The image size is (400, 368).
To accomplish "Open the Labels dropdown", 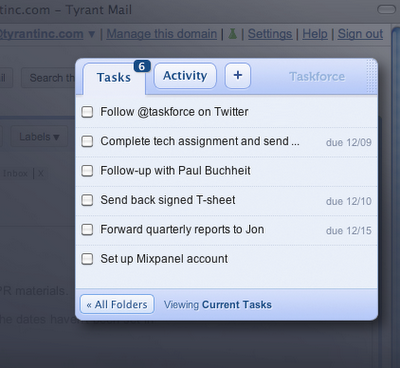I will (39, 137).
